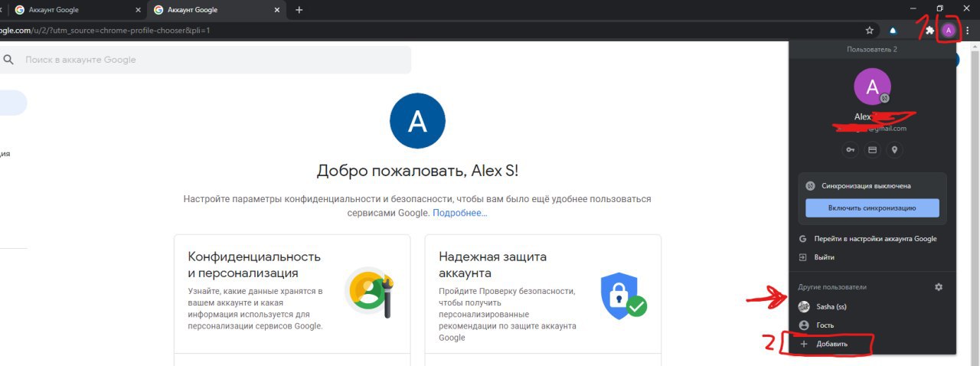Follow the Подробнее link
The height and width of the screenshot is (366, 980).
click(x=459, y=212)
